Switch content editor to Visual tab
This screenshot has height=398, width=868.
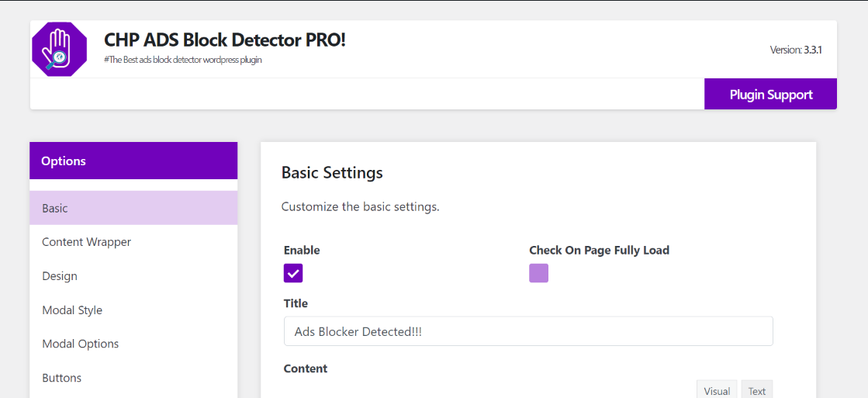716,389
